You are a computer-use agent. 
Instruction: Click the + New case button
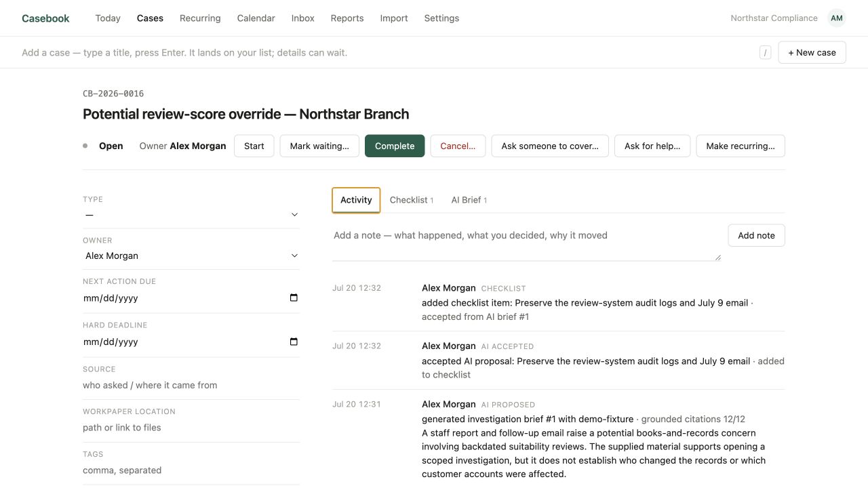click(x=812, y=52)
